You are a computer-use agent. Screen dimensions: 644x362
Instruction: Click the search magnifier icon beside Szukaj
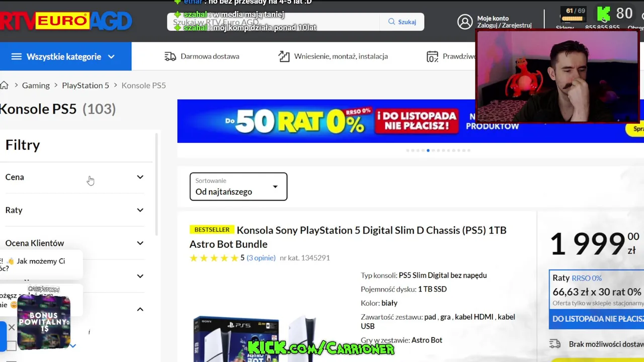click(391, 22)
